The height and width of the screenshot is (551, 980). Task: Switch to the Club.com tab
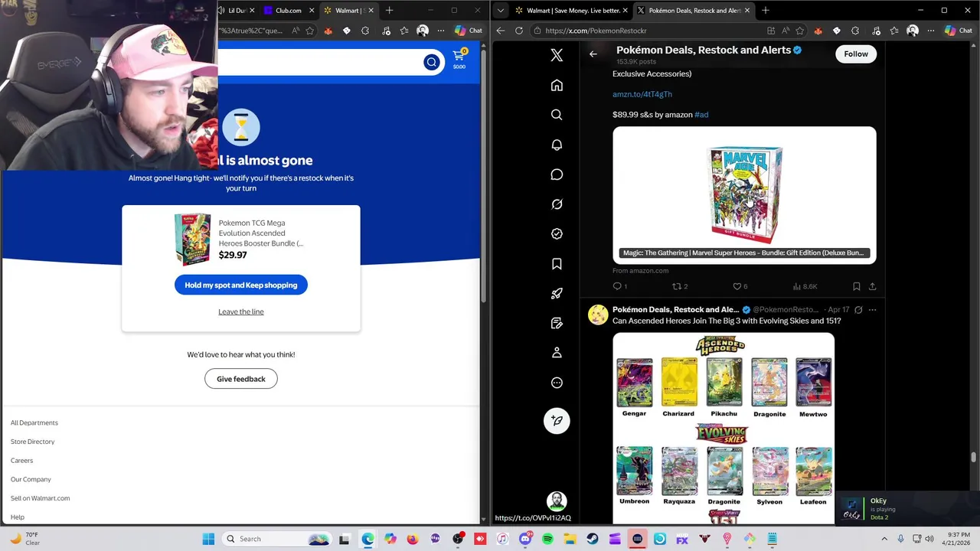click(x=287, y=10)
